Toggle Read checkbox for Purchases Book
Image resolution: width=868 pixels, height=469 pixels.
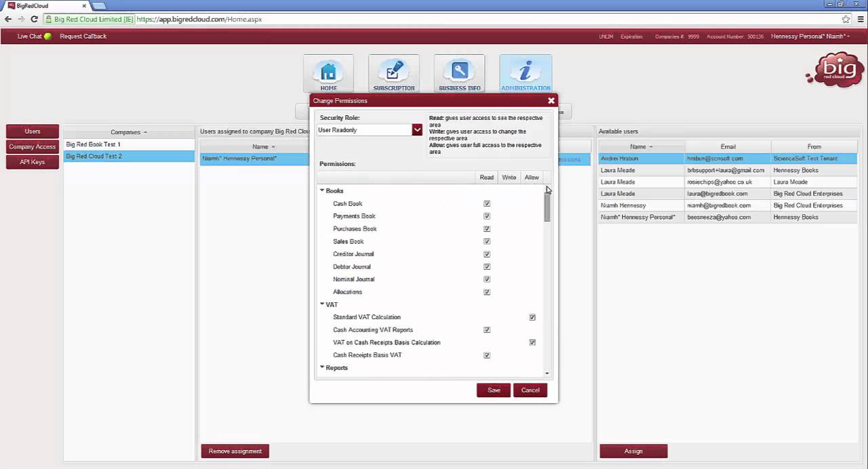[x=486, y=228]
